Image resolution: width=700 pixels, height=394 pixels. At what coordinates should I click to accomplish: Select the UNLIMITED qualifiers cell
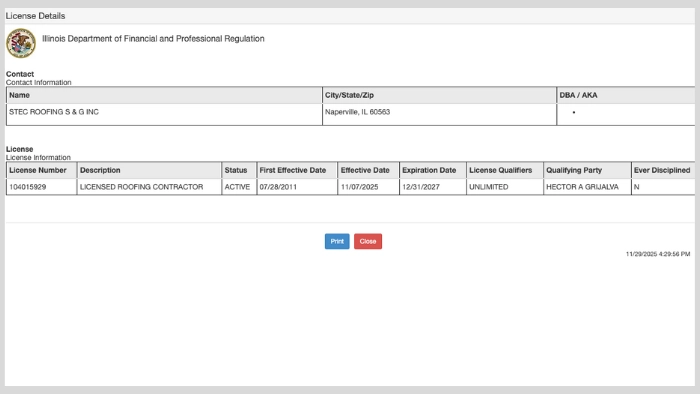click(504, 187)
